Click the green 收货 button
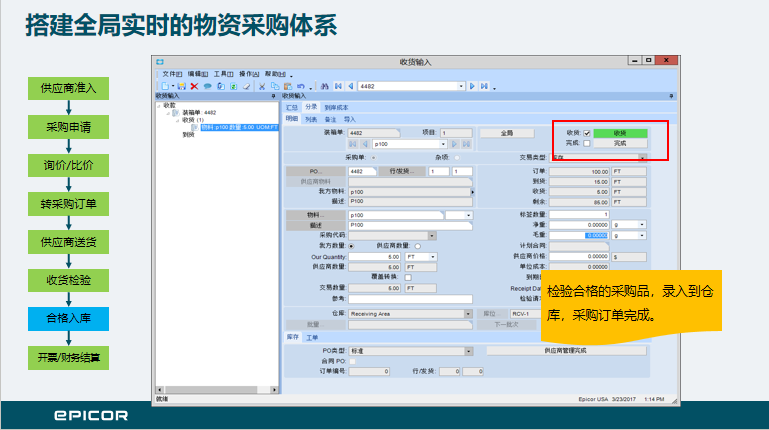769x430 pixels. click(620, 133)
